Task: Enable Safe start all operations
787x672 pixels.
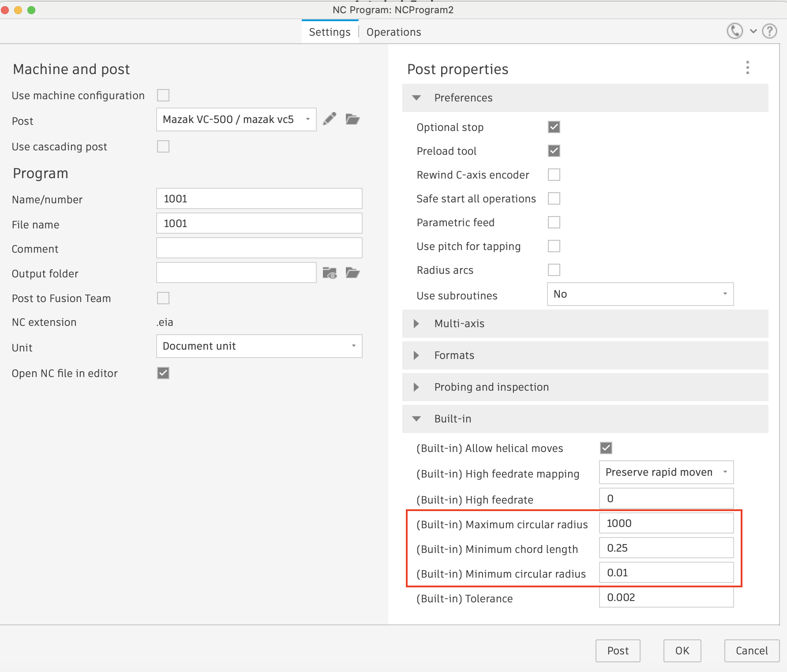Action: [554, 198]
